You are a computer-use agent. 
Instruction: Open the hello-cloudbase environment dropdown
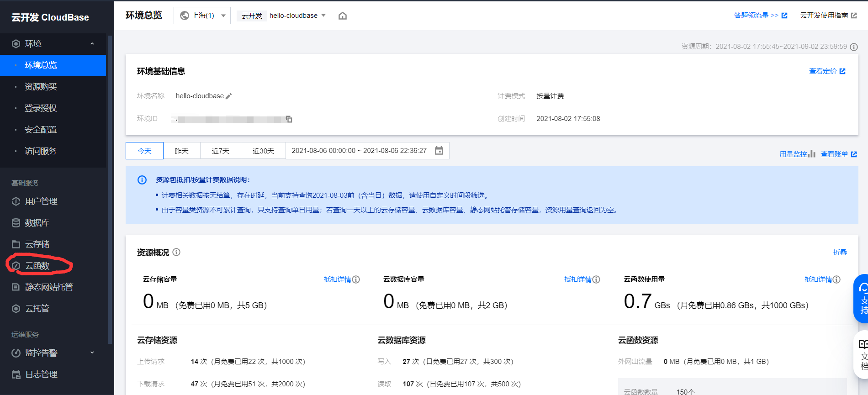tap(297, 16)
